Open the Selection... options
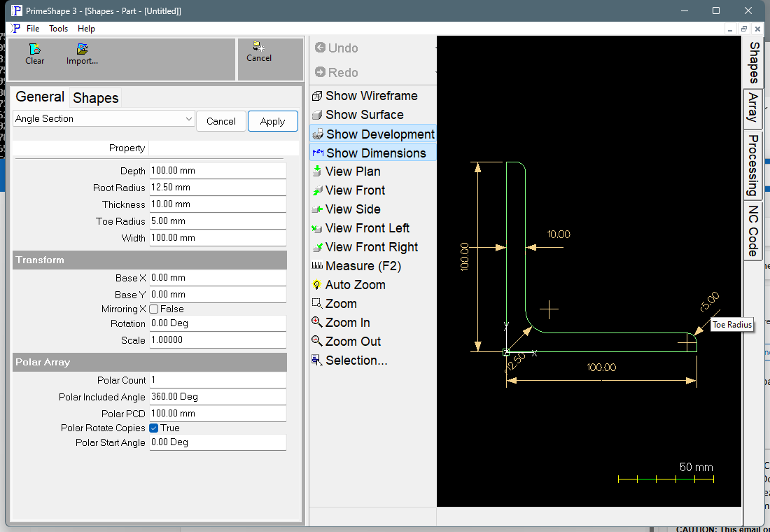This screenshot has height=532, width=770. tap(349, 360)
